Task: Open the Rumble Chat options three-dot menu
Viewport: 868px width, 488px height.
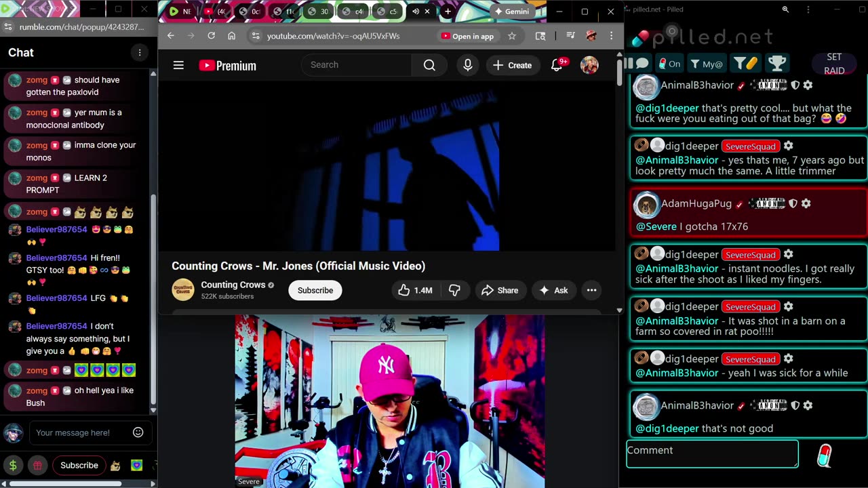Action: coord(140,52)
